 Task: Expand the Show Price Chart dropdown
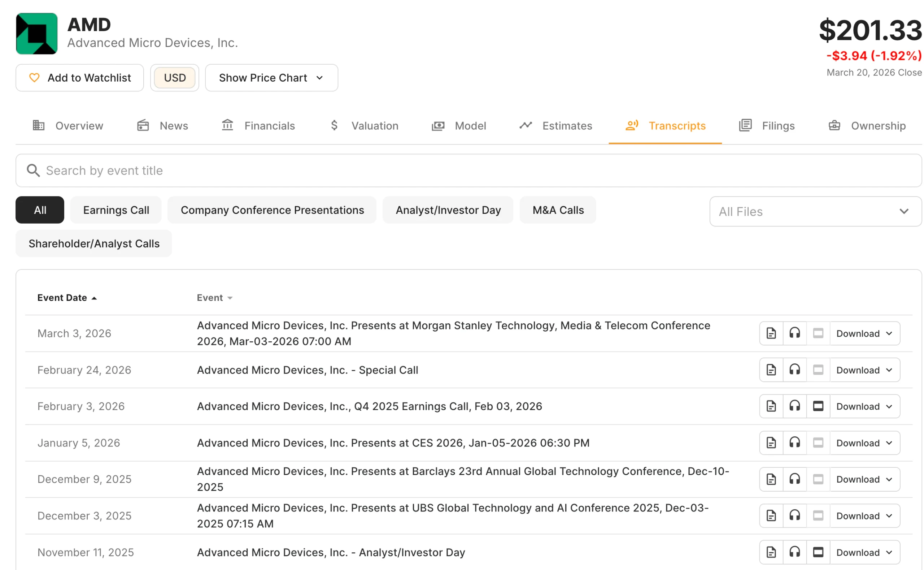pyautogui.click(x=271, y=78)
